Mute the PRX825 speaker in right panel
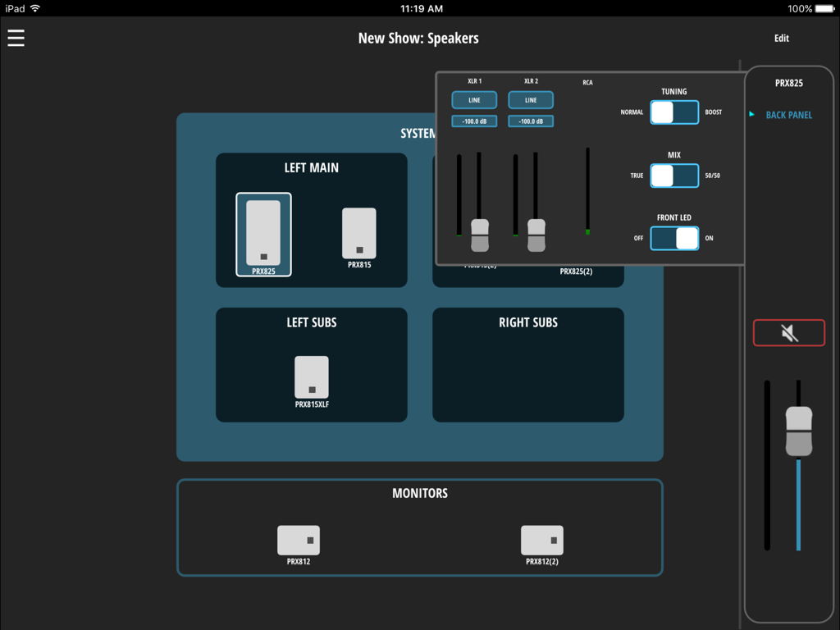The image size is (840, 630). (788, 332)
